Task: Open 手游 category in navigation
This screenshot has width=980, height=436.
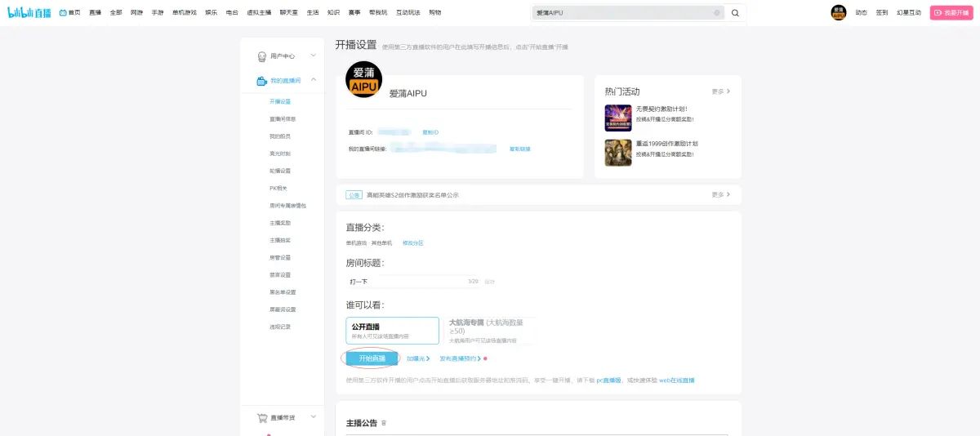Action: pyautogui.click(x=158, y=13)
